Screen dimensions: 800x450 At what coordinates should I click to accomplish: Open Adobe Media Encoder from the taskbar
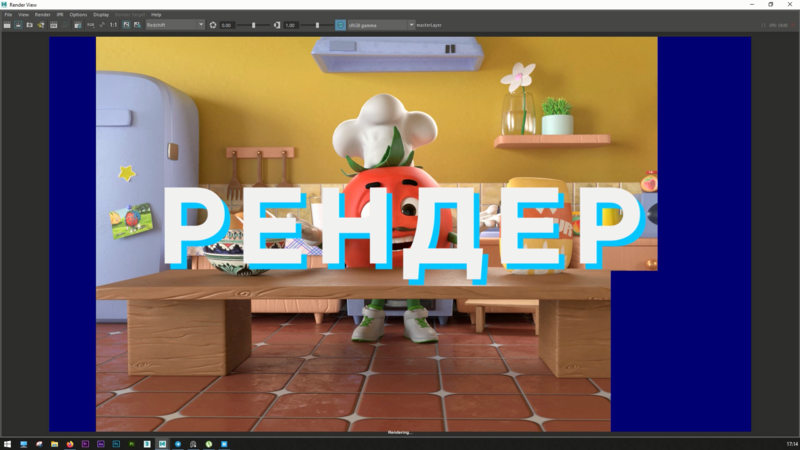pos(101,444)
